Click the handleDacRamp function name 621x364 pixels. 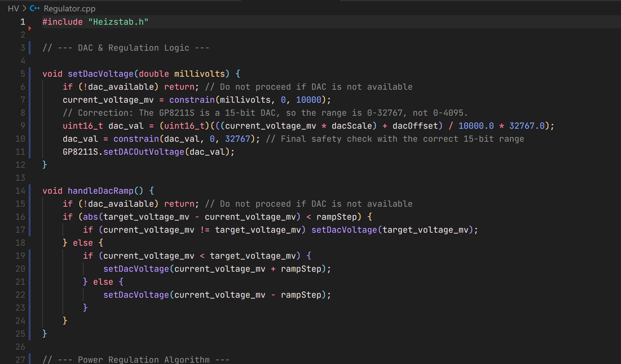[101, 191]
